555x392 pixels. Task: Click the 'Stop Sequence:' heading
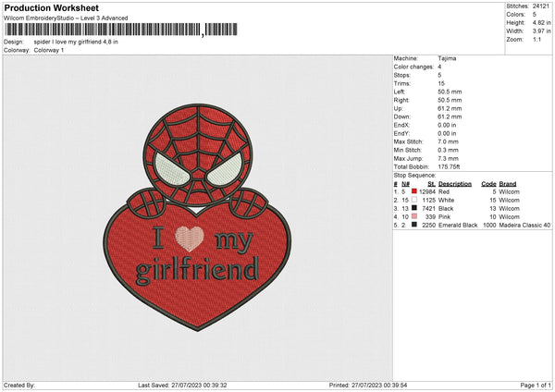(x=414, y=176)
